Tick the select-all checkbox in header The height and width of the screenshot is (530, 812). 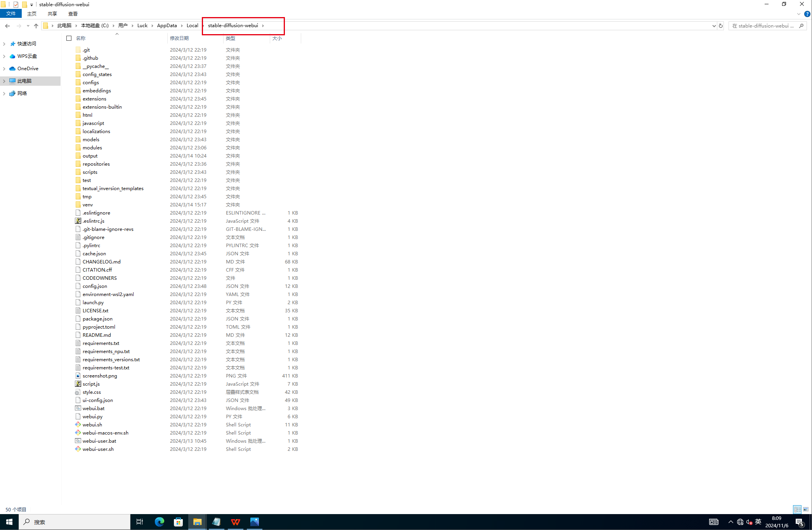69,38
